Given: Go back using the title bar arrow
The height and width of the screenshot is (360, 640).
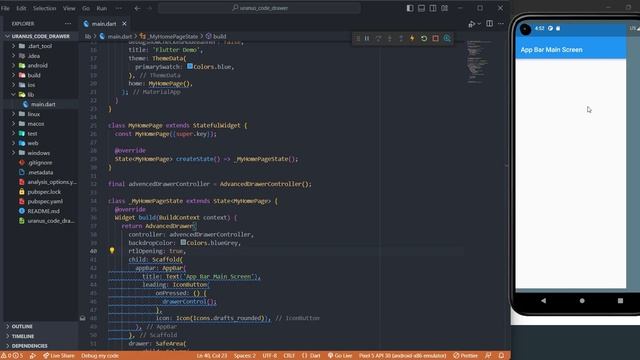Looking at the screenshot, I should (138, 8).
